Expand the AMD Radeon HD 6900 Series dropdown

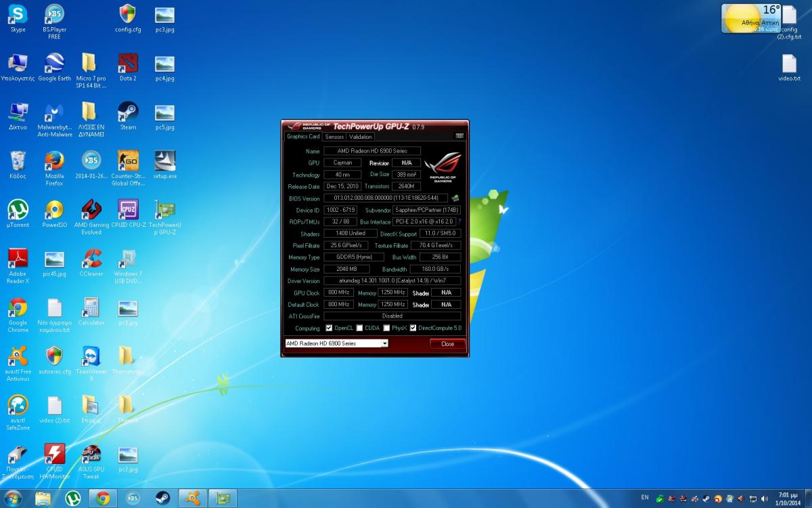[385, 343]
